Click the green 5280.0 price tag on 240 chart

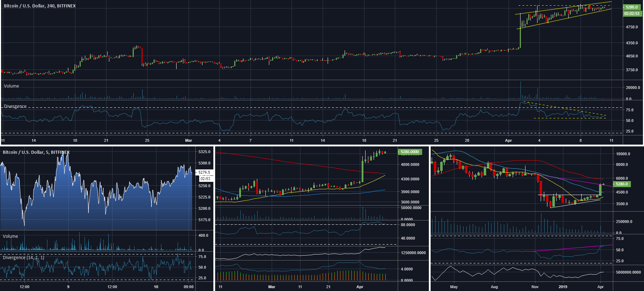[632, 7]
